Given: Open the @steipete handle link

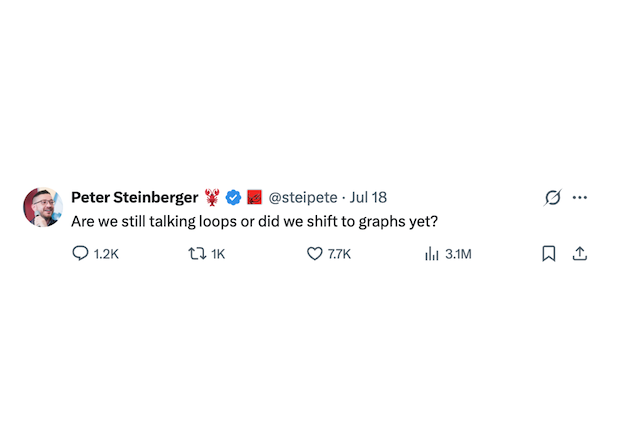Looking at the screenshot, I should point(303,197).
